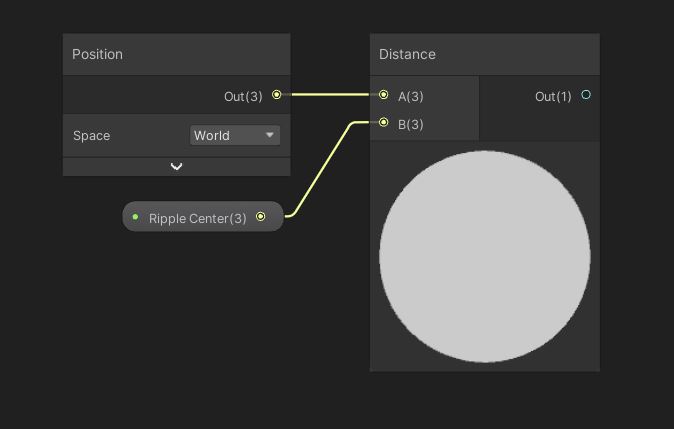The width and height of the screenshot is (674, 429).
Task: Click the B(3) label text
Action: [411, 125]
